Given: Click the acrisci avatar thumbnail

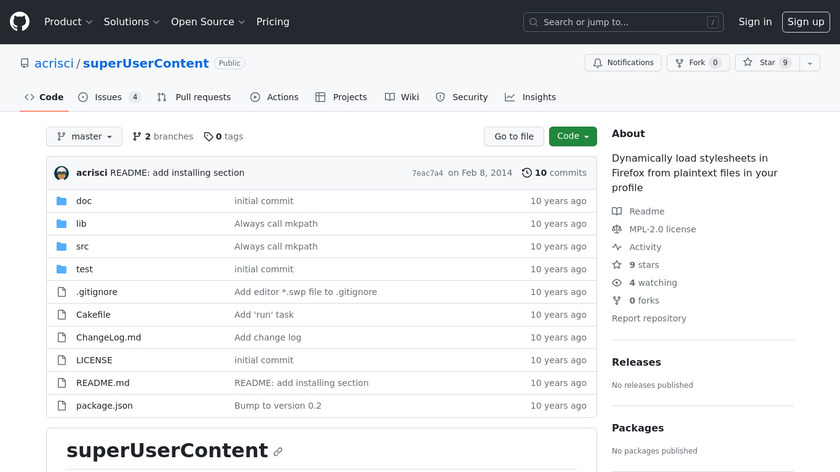Looking at the screenshot, I should pos(62,173).
